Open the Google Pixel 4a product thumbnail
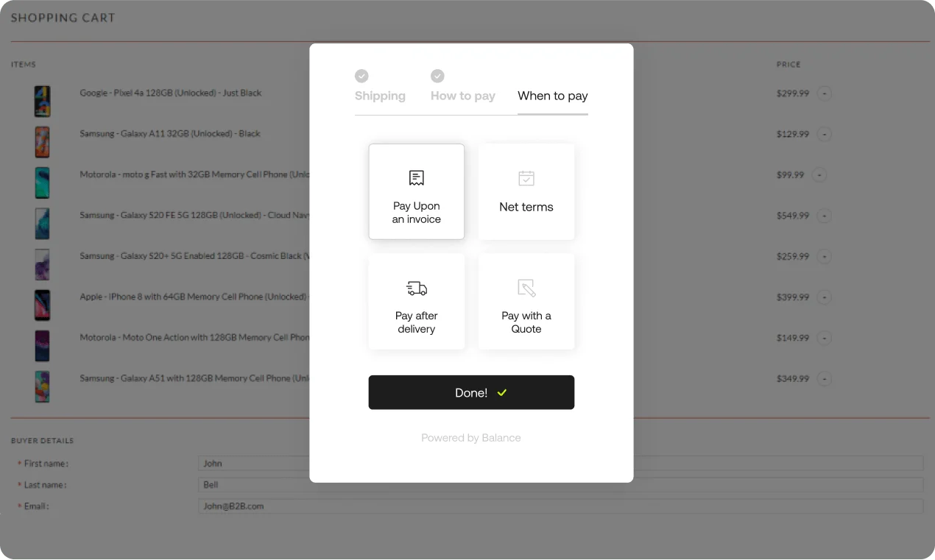The height and width of the screenshot is (560, 935). (x=43, y=101)
